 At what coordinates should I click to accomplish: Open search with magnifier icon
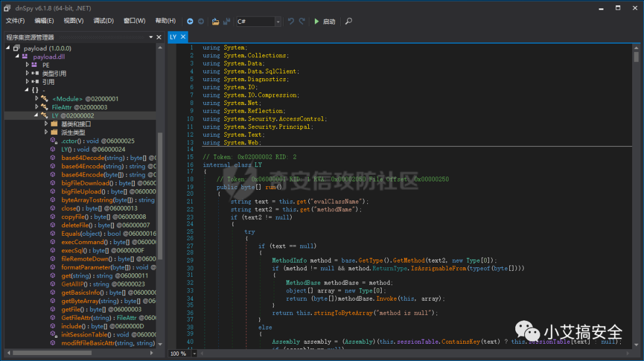(349, 21)
